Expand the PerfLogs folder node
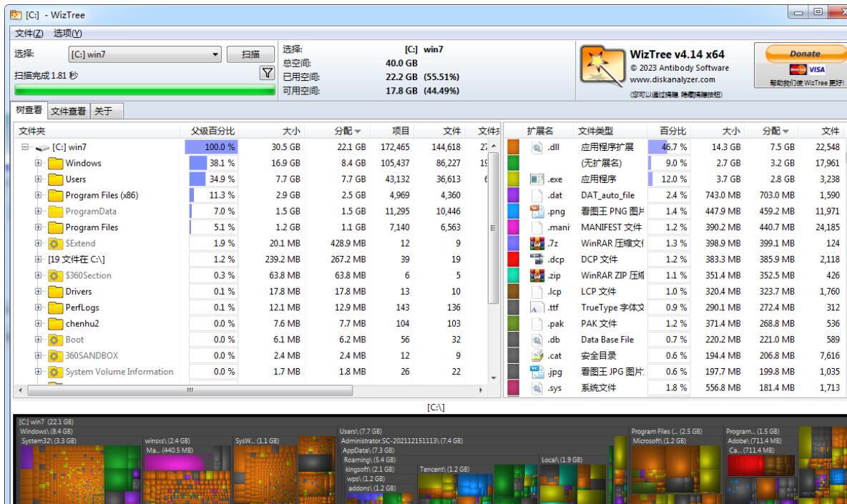The height and width of the screenshot is (504, 847). [x=38, y=307]
